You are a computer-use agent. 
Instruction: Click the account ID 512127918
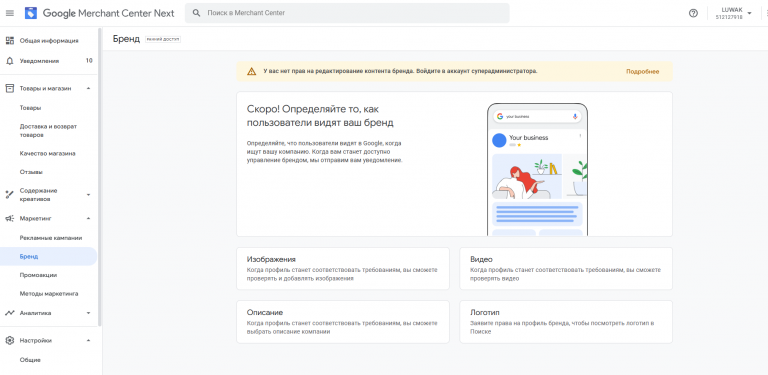click(729, 17)
